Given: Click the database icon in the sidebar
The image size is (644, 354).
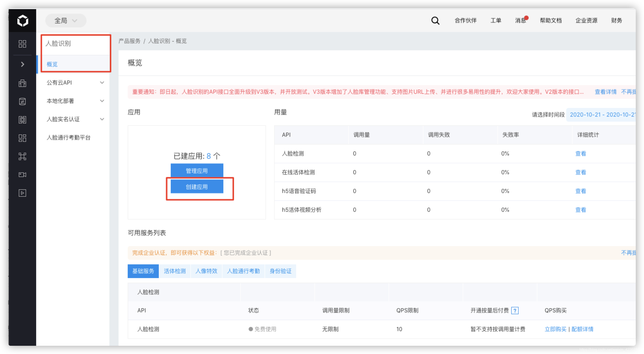Looking at the screenshot, I should pyautogui.click(x=22, y=102).
